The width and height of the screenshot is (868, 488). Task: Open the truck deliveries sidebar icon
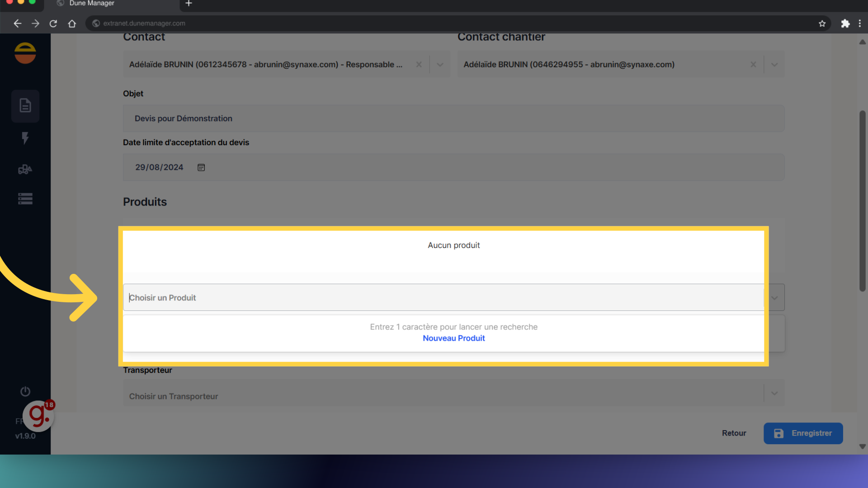25,169
